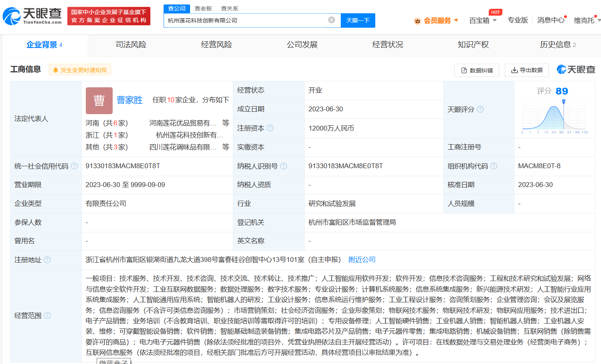Viewport: 601px width, 364px height.
Task: Click the 导出数据 button
Action: [526, 70]
